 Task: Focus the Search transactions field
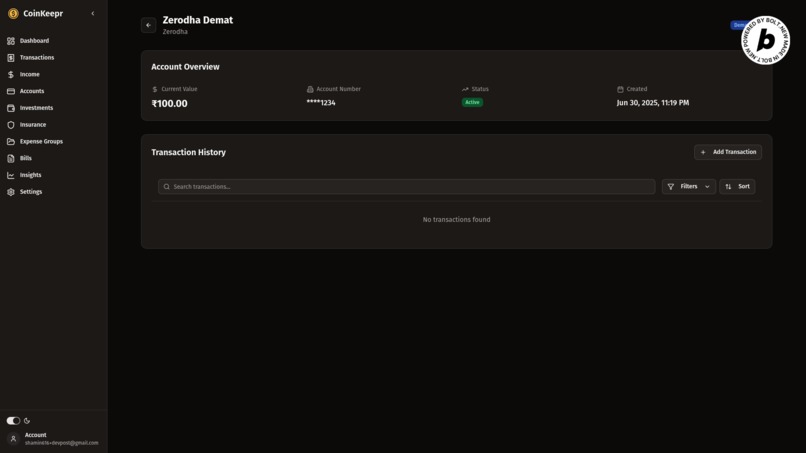(x=407, y=187)
